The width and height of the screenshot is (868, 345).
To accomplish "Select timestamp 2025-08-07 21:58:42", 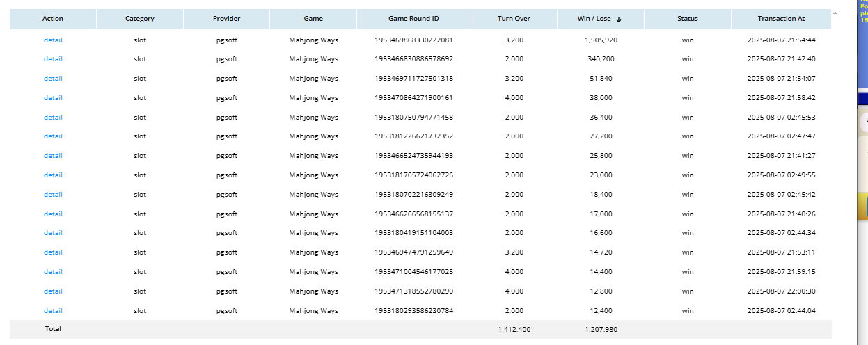I will (782, 98).
